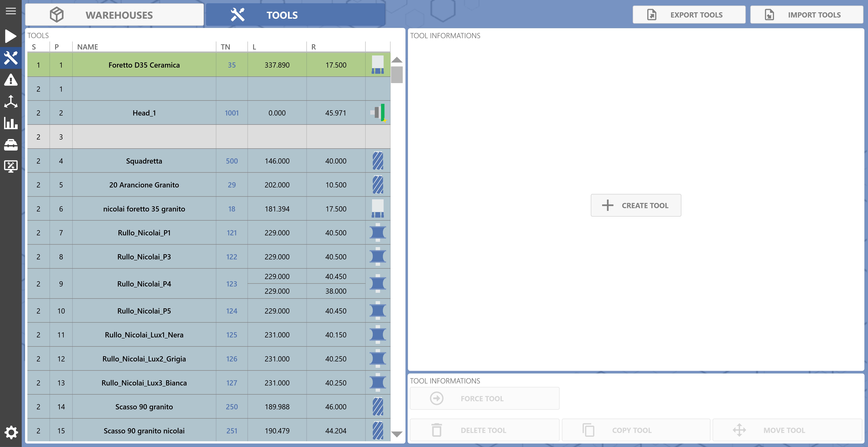This screenshot has width=868, height=447.
Task: Open the toolbox icon in sidebar
Action: pos(11,145)
